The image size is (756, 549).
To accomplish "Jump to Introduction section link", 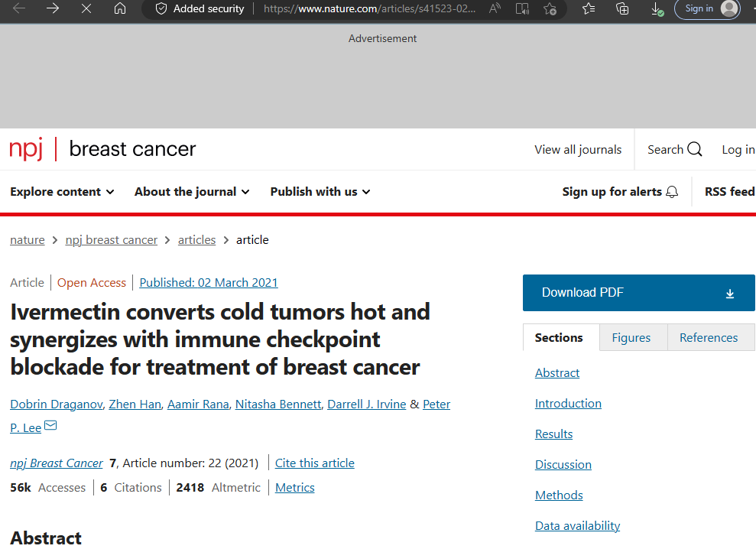I will pos(568,403).
